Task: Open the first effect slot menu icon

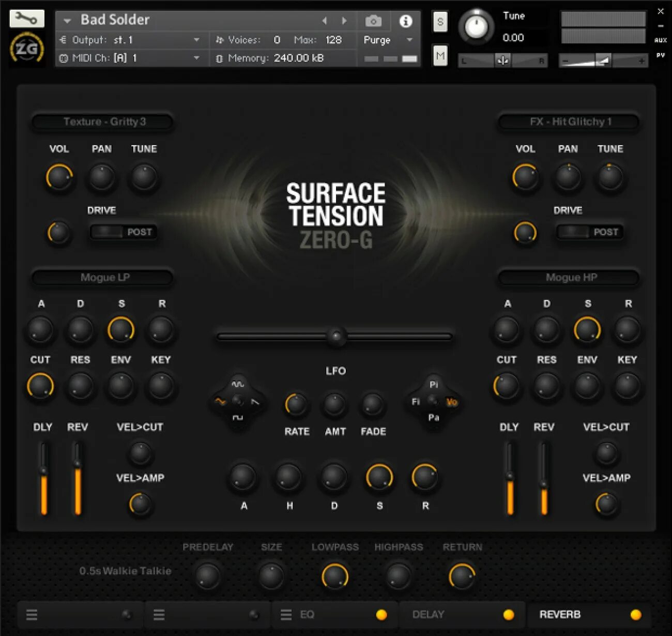Action: tap(32, 615)
